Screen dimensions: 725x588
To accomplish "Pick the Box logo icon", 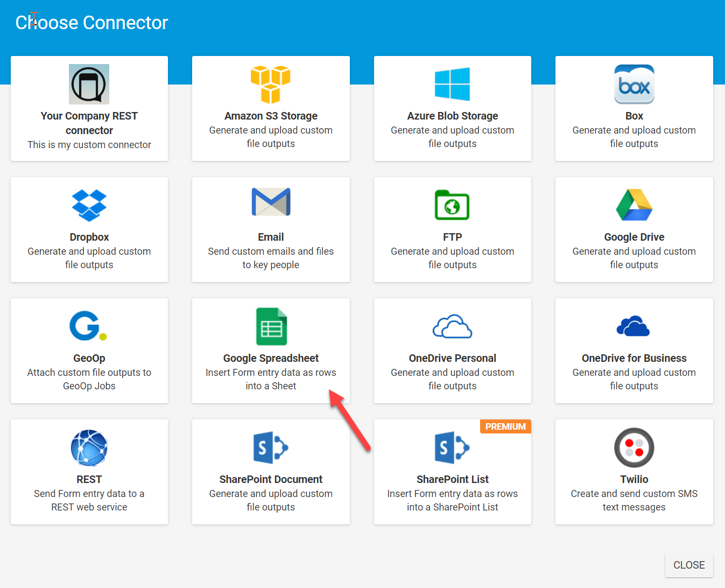I will (634, 84).
